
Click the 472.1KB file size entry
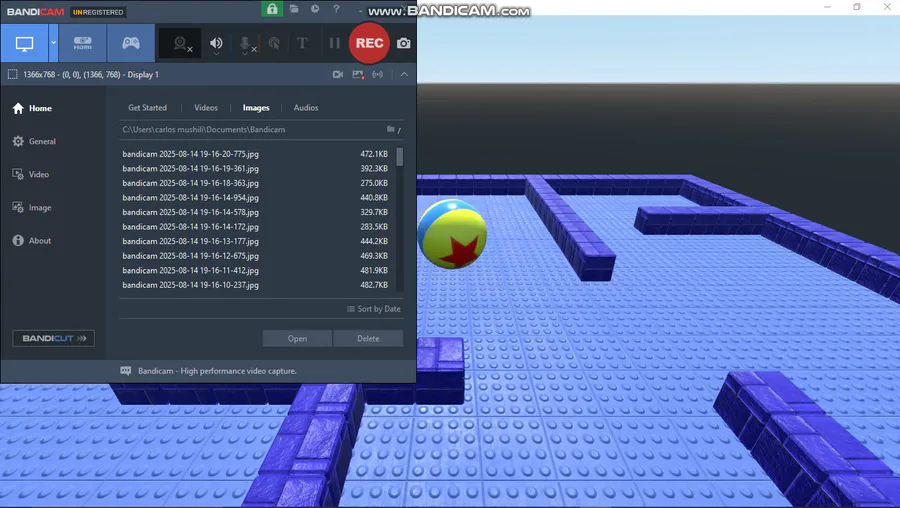tap(374, 154)
